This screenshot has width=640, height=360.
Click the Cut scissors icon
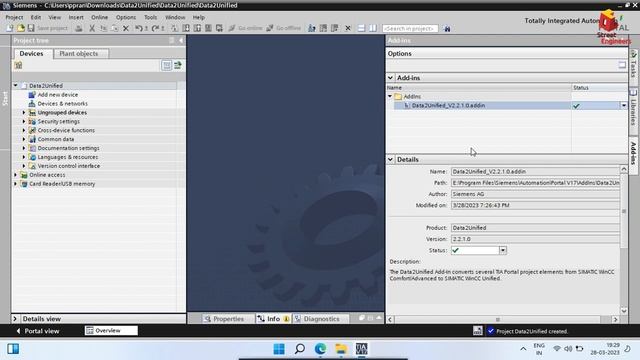coord(92,28)
